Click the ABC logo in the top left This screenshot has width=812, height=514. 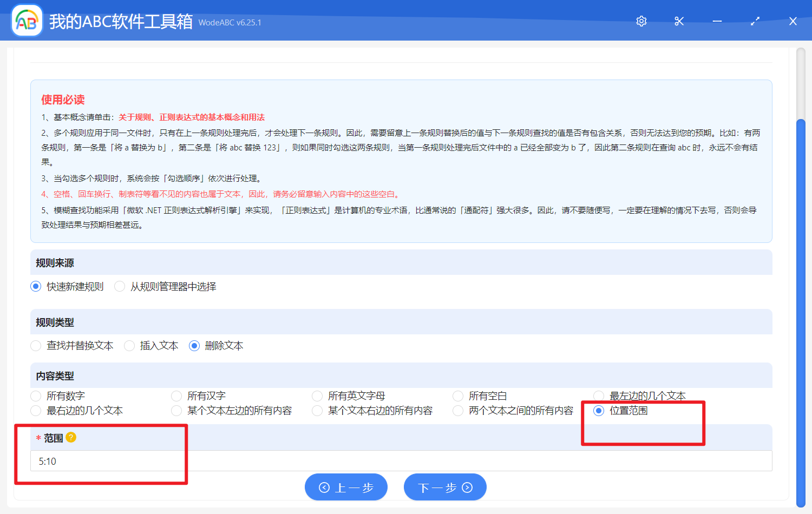27,20
